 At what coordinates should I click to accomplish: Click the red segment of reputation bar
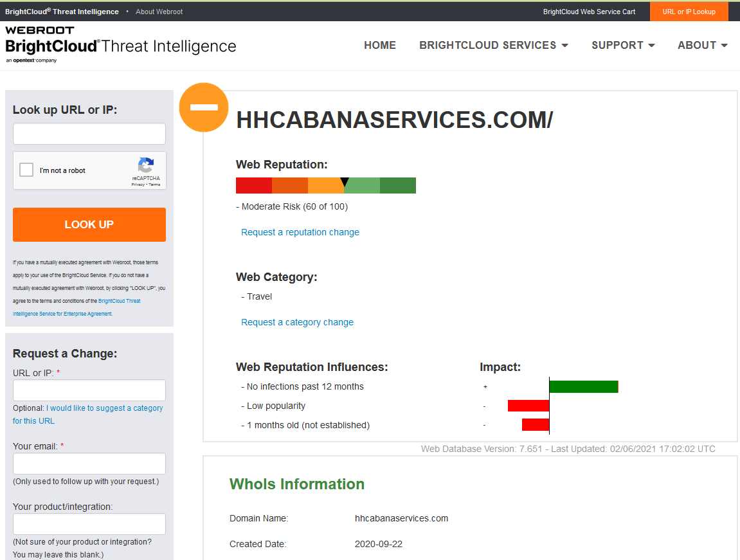[254, 185]
